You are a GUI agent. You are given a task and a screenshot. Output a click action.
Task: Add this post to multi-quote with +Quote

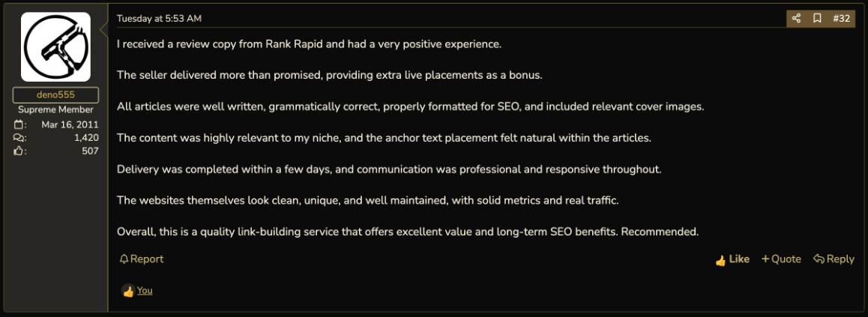click(781, 259)
